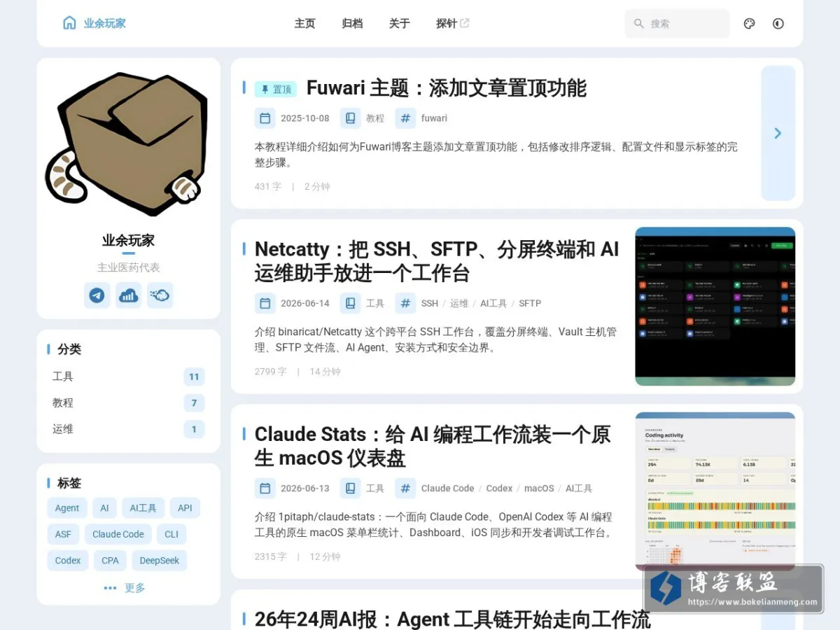Click the hash icon beside Claude Code tag
The width and height of the screenshot is (840, 630).
point(405,488)
